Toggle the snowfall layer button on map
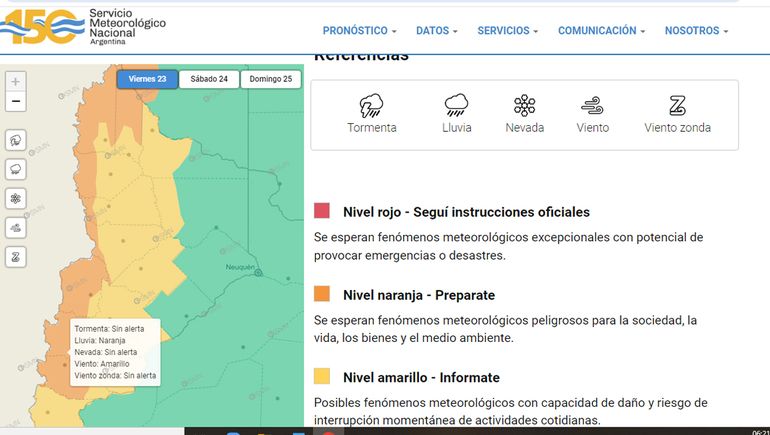770x435 pixels. (16, 198)
